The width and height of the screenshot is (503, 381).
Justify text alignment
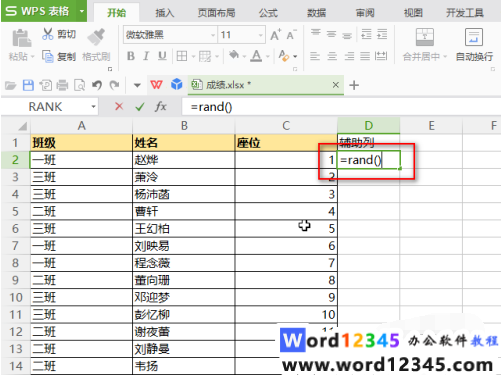[x=365, y=56]
